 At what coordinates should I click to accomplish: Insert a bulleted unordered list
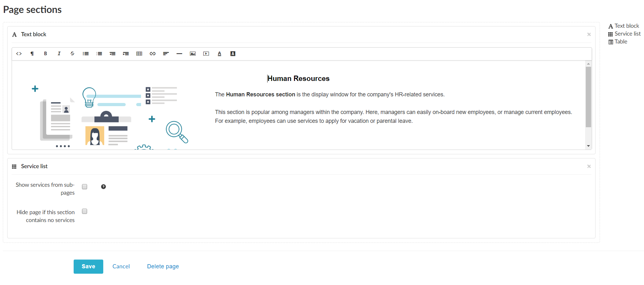pos(86,54)
